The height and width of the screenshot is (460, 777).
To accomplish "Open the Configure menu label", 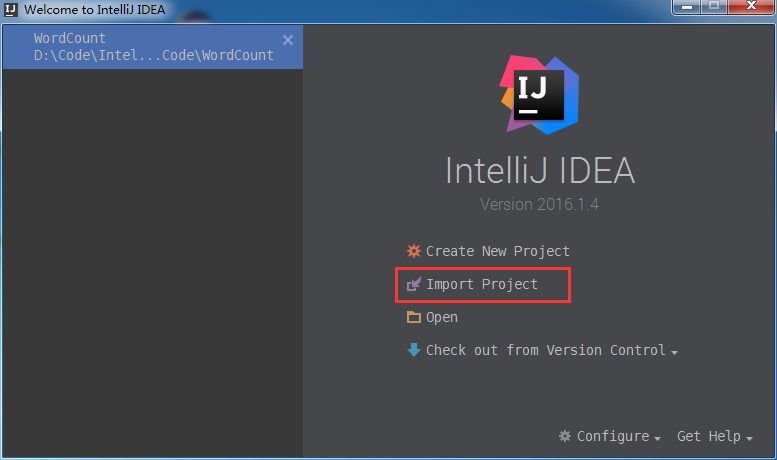I will tap(613, 436).
